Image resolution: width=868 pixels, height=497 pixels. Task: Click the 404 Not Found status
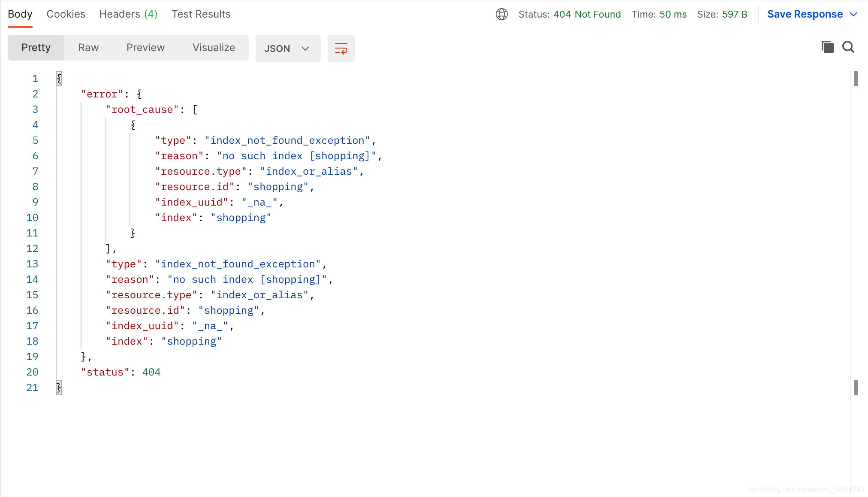(587, 14)
